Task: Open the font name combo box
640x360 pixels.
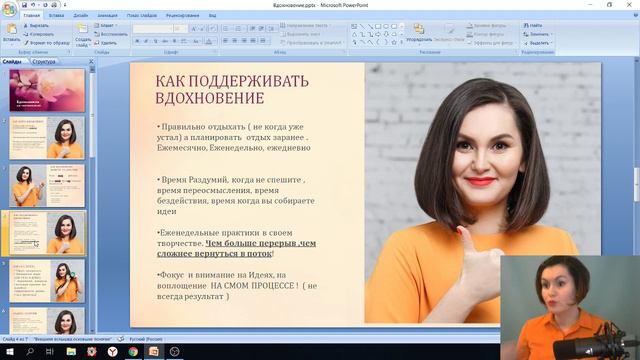Action: [153, 29]
